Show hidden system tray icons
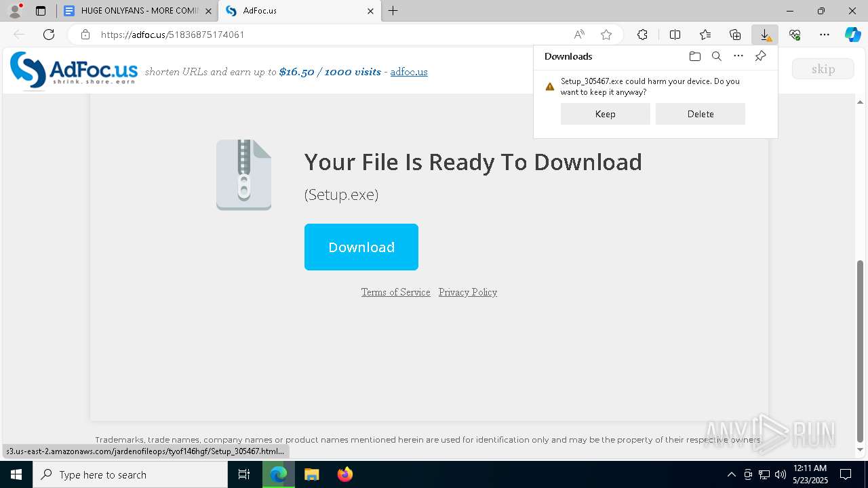The width and height of the screenshot is (868, 488). click(x=731, y=474)
